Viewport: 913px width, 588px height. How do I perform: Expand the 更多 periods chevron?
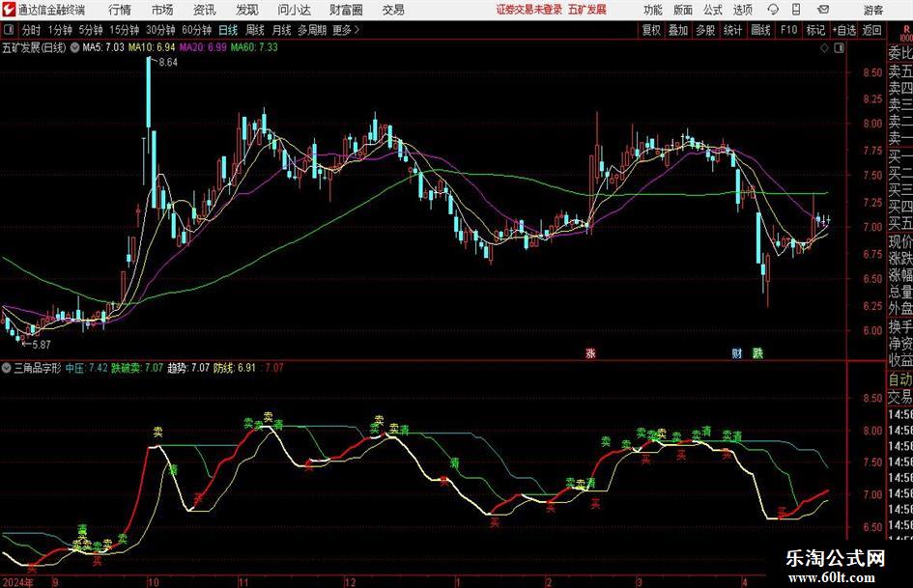coord(347,30)
